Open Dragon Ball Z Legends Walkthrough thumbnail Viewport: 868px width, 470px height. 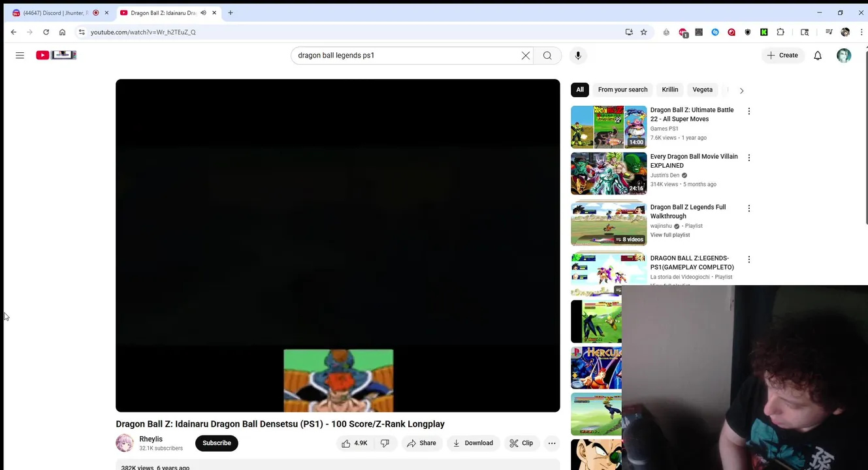click(609, 225)
